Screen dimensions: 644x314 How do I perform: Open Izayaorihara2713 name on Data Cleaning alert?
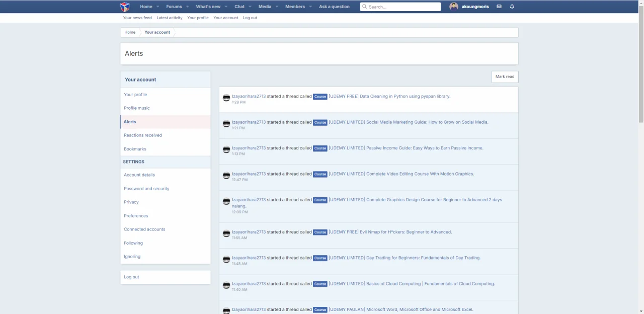[249, 96]
